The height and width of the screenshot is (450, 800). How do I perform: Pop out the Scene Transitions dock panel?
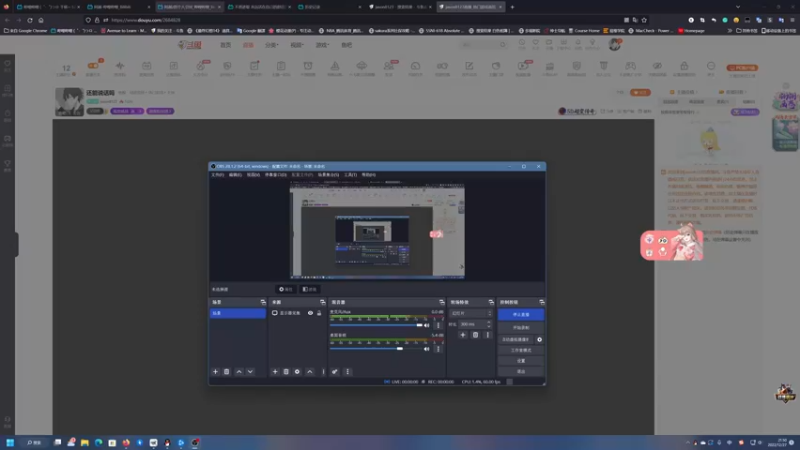click(x=491, y=302)
